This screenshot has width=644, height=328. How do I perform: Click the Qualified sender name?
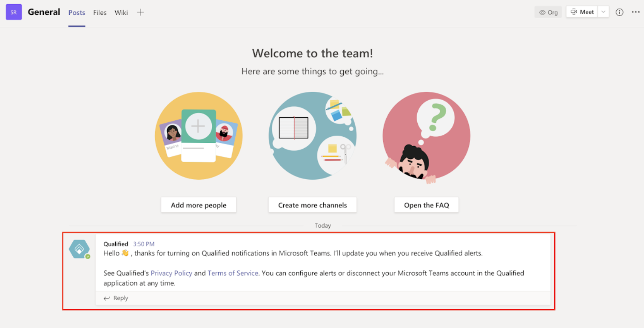(x=116, y=244)
